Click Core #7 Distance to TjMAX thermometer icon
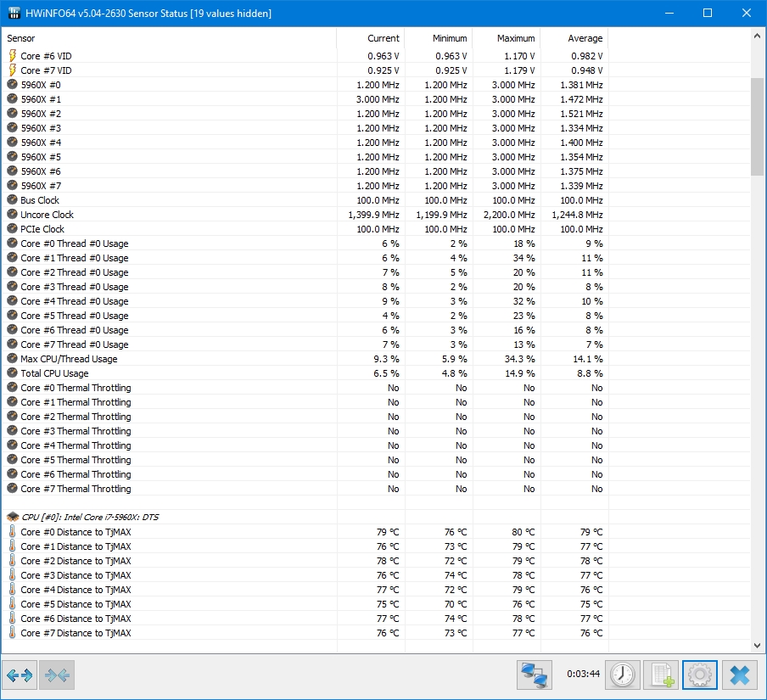 [x=12, y=632]
